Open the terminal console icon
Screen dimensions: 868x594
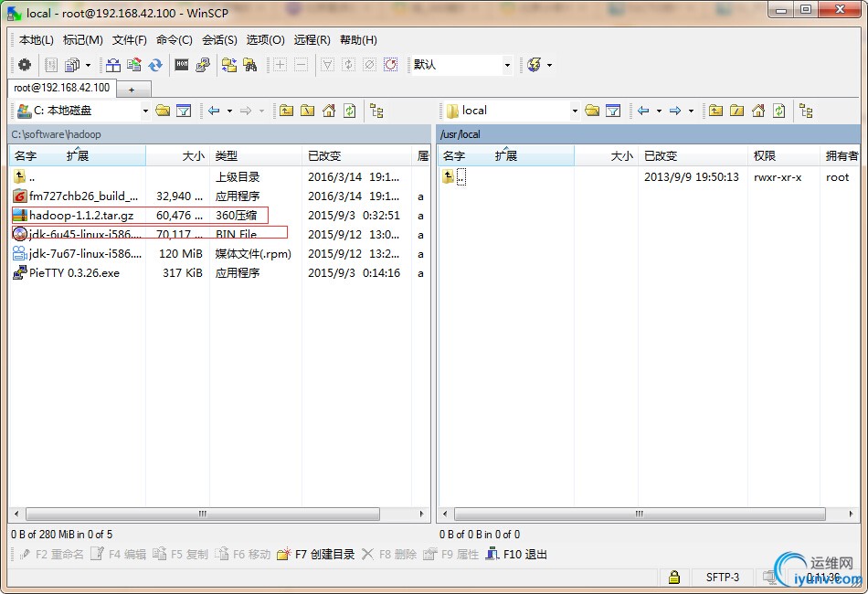coord(182,65)
